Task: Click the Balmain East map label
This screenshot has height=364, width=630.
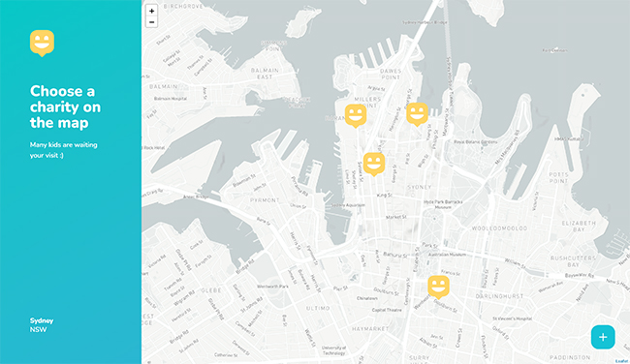Action: 265,74
